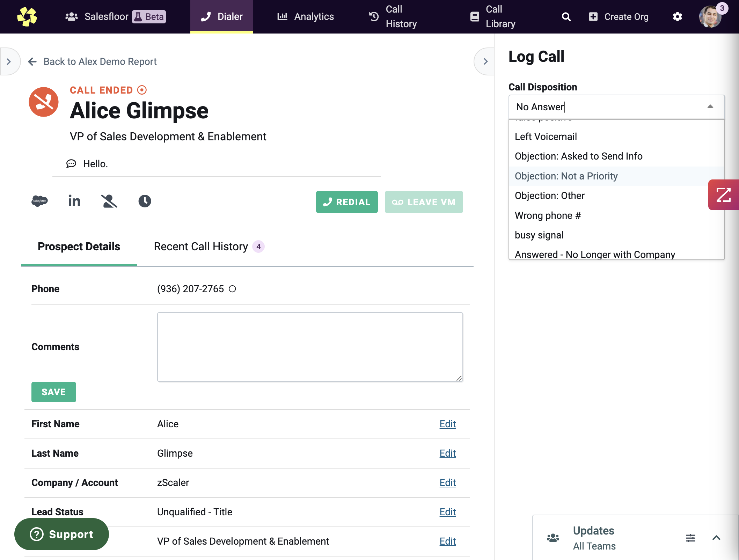Click the LEAVE VM button
The height and width of the screenshot is (560, 739).
(424, 202)
